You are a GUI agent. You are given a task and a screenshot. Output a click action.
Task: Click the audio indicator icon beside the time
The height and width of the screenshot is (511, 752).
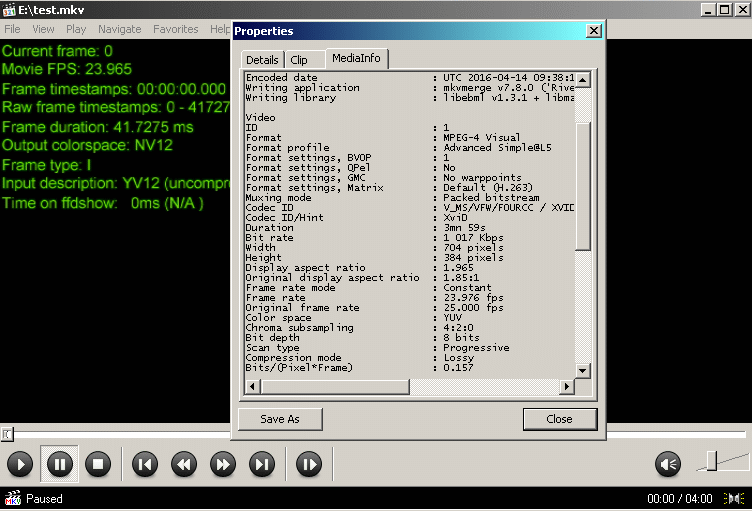tap(734, 499)
